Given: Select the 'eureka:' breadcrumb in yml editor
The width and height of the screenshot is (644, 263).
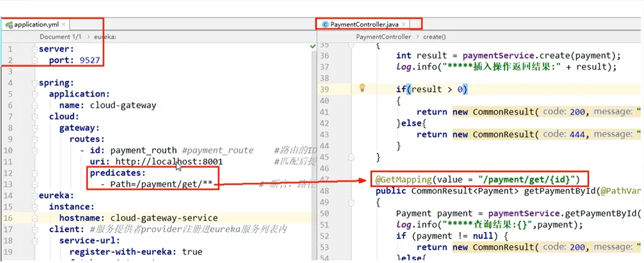Looking at the screenshot, I should [105, 37].
